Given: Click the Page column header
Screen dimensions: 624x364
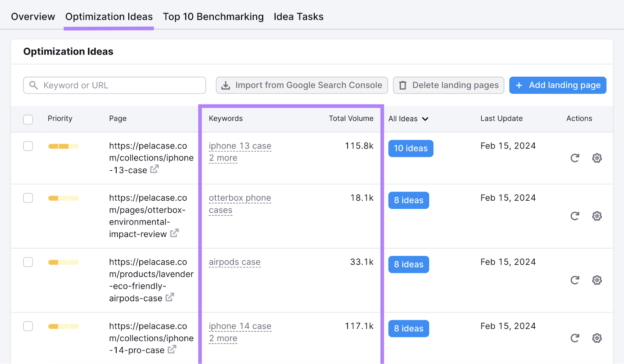Looking at the screenshot, I should [118, 118].
